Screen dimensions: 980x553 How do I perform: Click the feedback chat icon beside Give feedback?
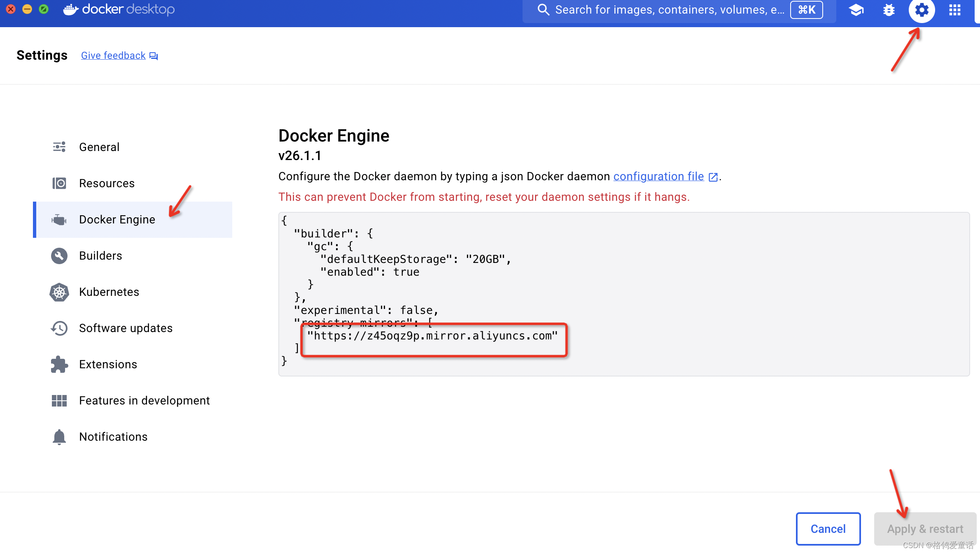coord(154,56)
